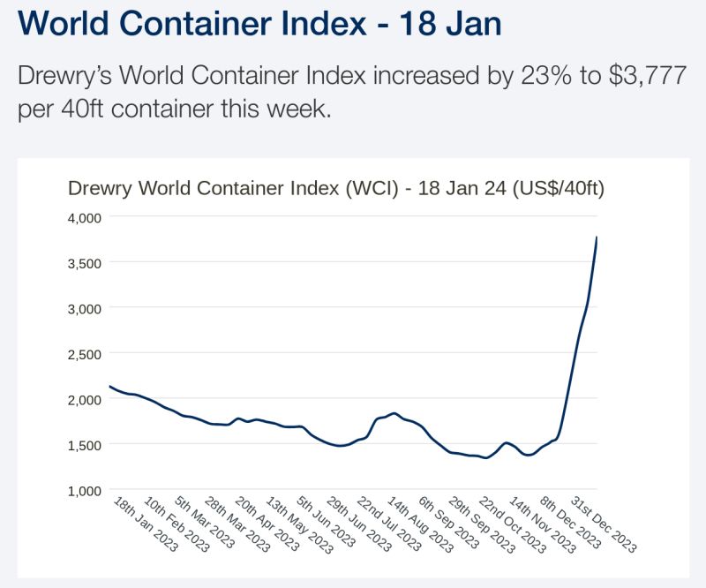This screenshot has width=706, height=588.
Task: Click the summary sentence about the 23% increase
Action: pyautogui.click(x=352, y=94)
